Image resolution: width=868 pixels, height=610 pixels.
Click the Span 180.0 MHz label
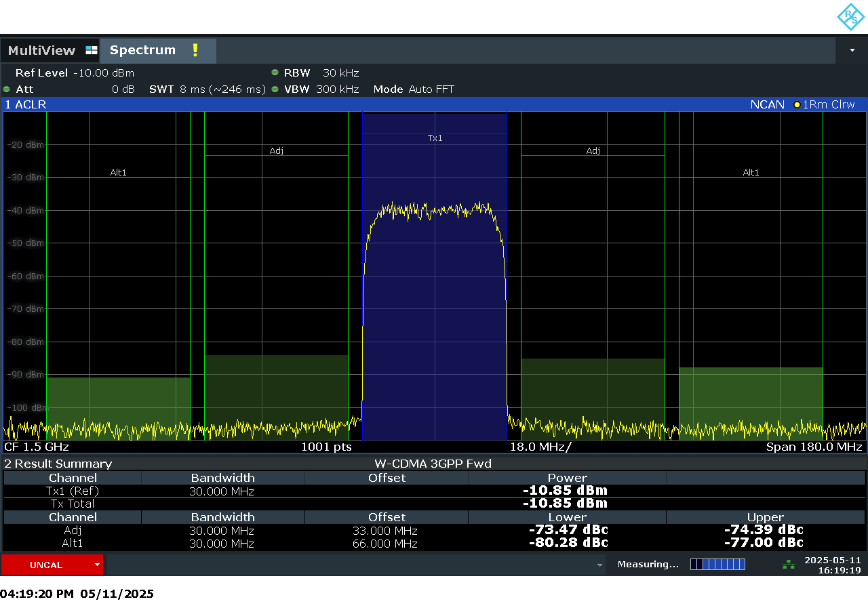[814, 447]
